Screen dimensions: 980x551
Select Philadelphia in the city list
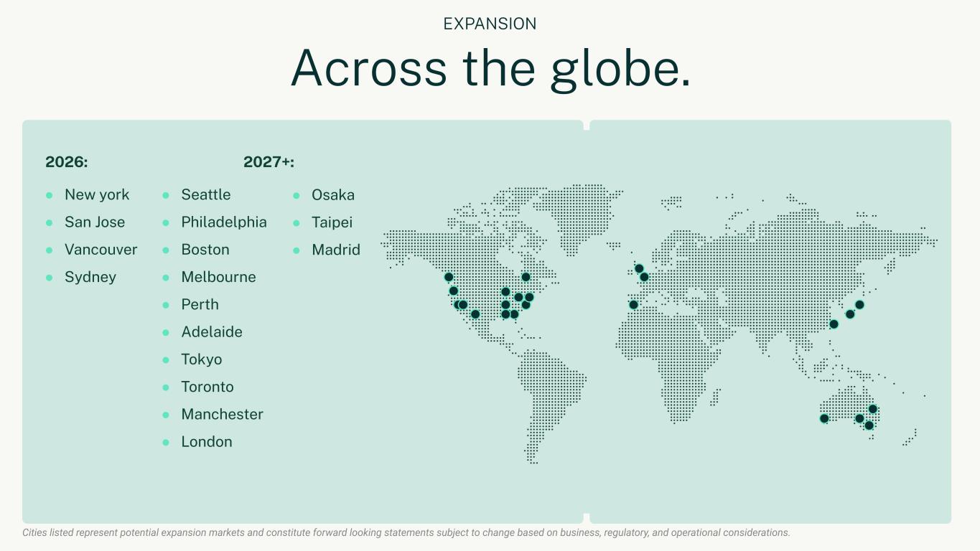[223, 222]
